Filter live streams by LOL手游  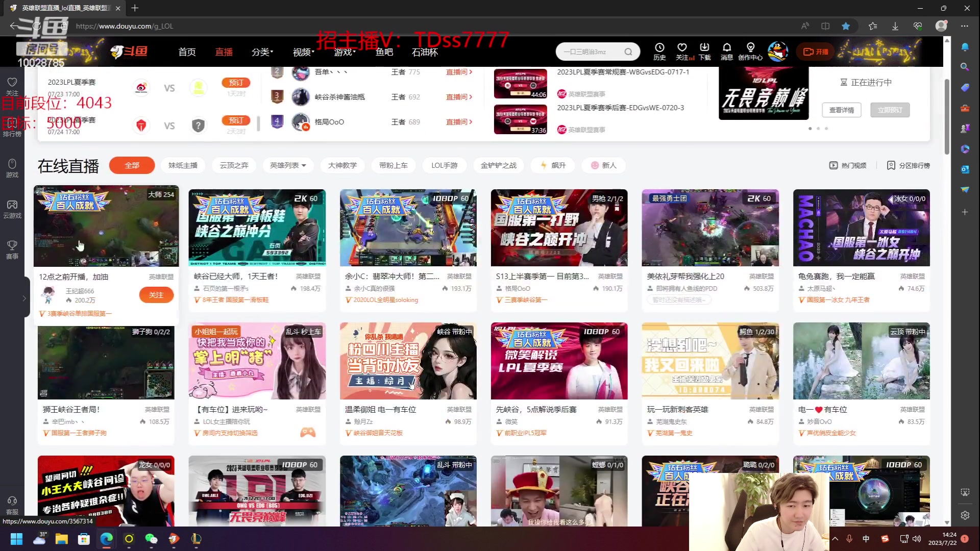[444, 165]
